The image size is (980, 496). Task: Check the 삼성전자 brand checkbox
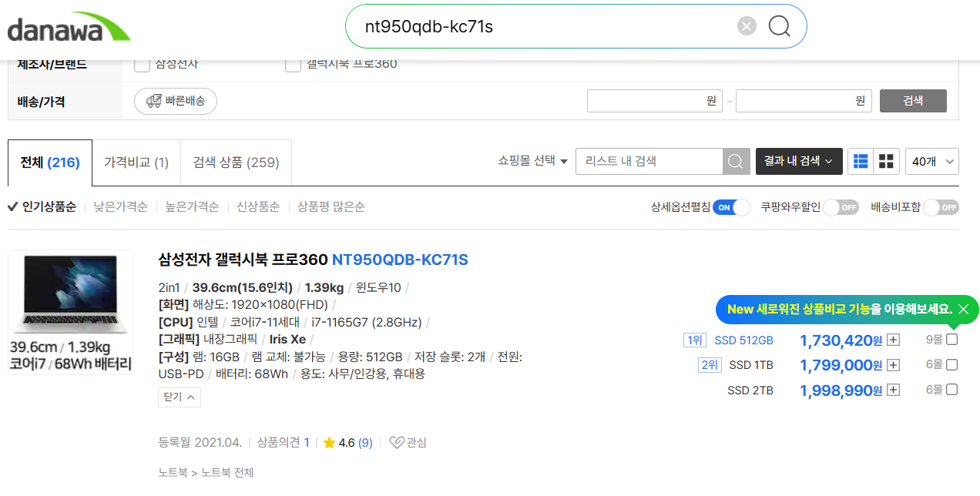click(x=142, y=65)
